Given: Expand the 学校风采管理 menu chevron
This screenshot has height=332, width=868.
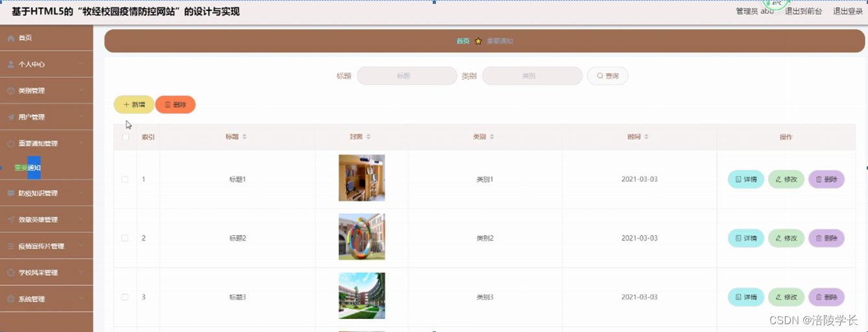Looking at the screenshot, I should [81, 273].
